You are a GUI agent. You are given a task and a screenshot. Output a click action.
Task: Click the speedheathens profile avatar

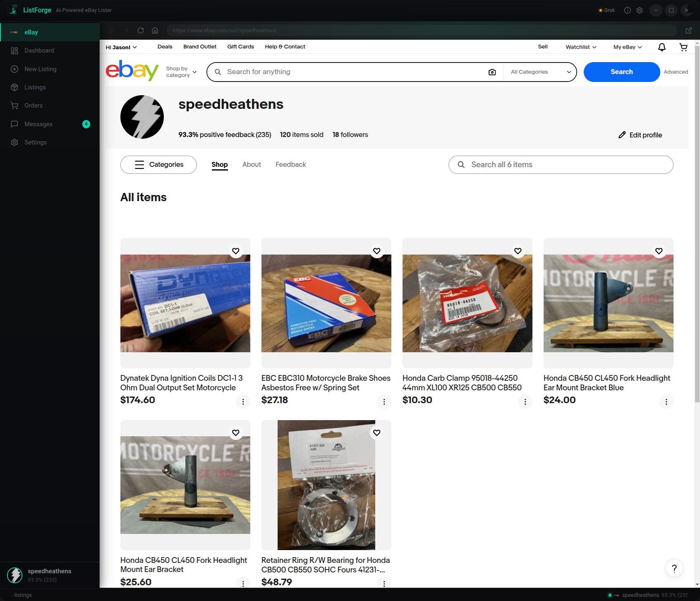coord(142,117)
